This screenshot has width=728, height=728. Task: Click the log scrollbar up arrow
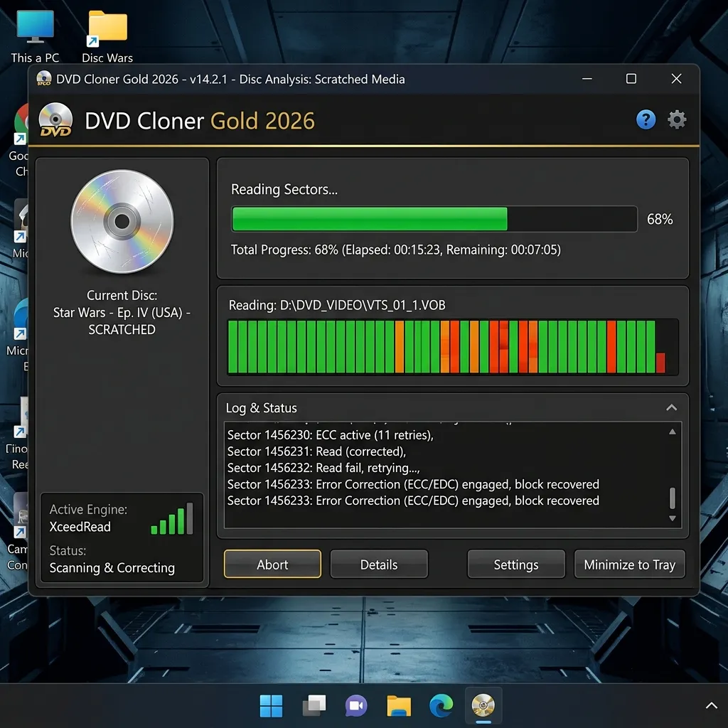click(x=673, y=432)
